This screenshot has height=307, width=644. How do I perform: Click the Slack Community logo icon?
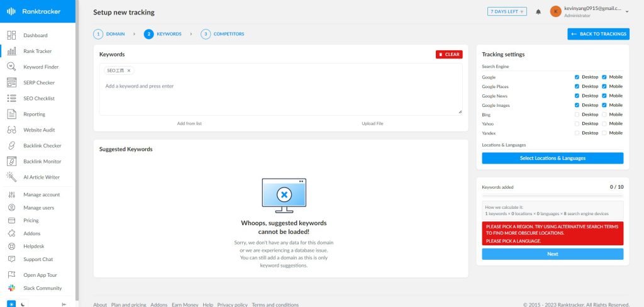click(11, 288)
